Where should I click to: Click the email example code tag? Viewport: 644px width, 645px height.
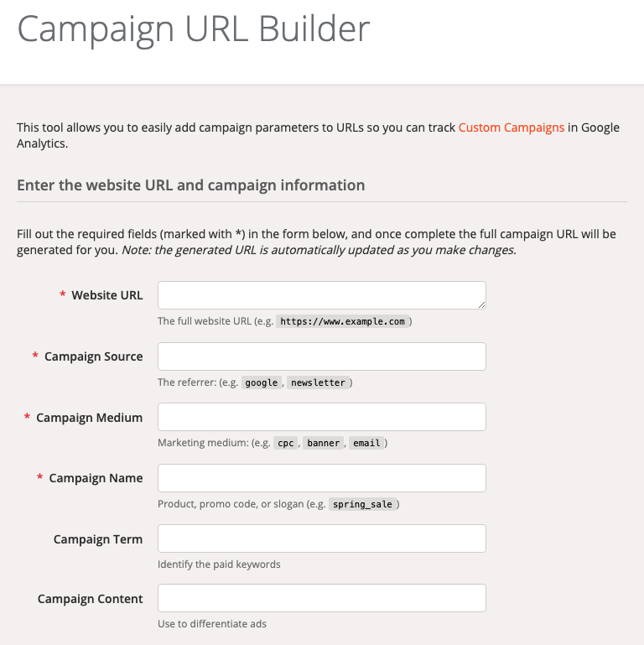click(366, 443)
